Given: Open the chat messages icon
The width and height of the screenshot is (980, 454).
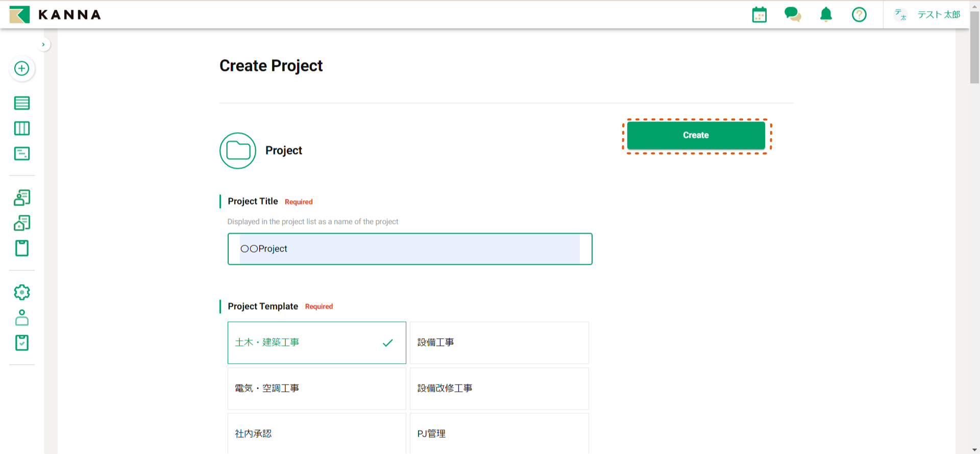Looking at the screenshot, I should pyautogui.click(x=792, y=15).
